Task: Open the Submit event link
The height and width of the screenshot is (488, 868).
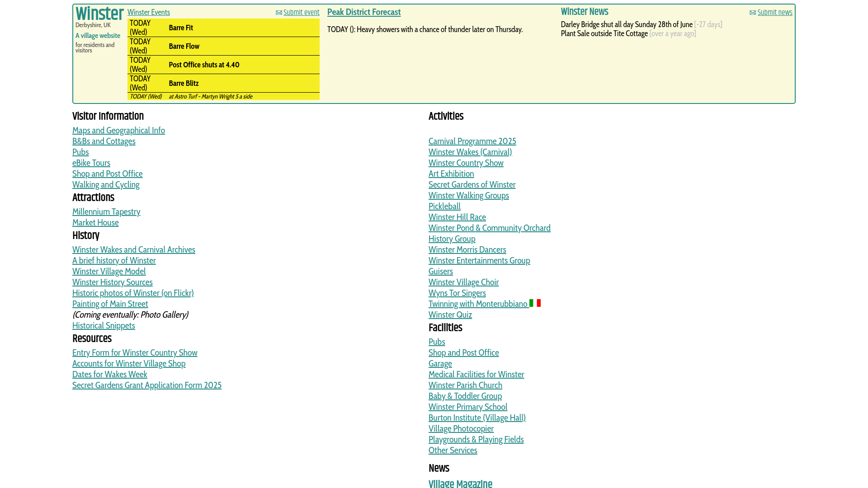Action: coord(301,12)
